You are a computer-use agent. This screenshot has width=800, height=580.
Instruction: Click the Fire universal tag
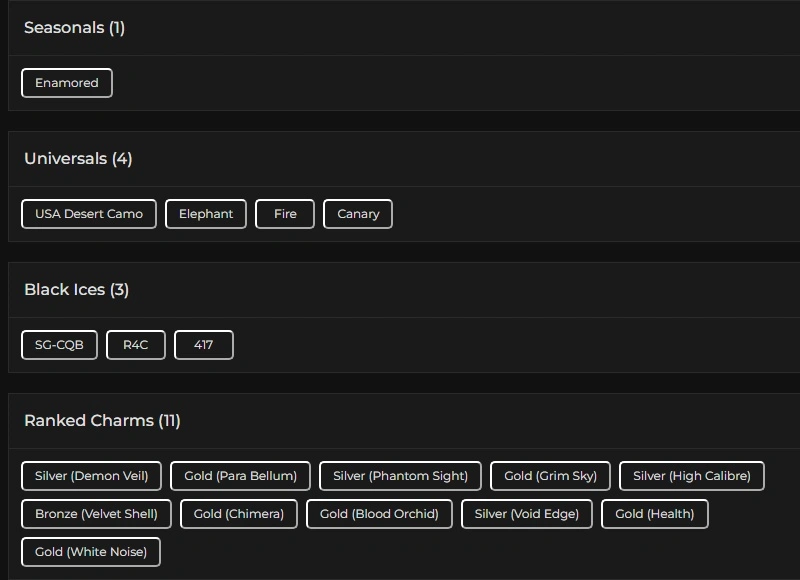[285, 214]
